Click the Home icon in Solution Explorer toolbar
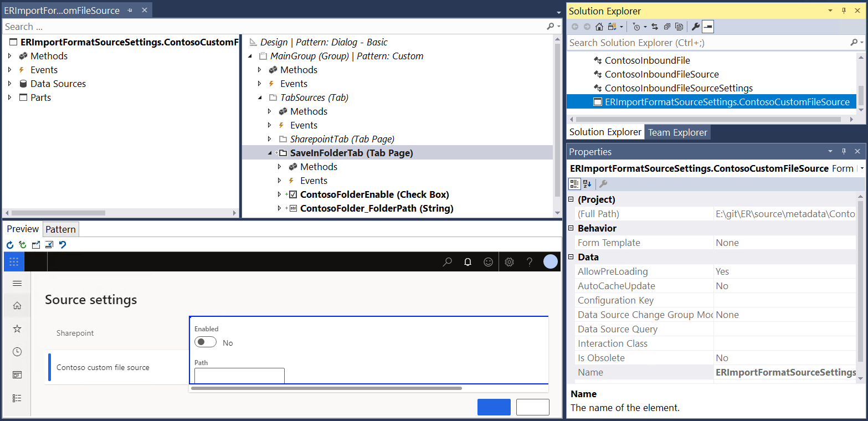Screen dimensions: 868x421 pos(599,26)
